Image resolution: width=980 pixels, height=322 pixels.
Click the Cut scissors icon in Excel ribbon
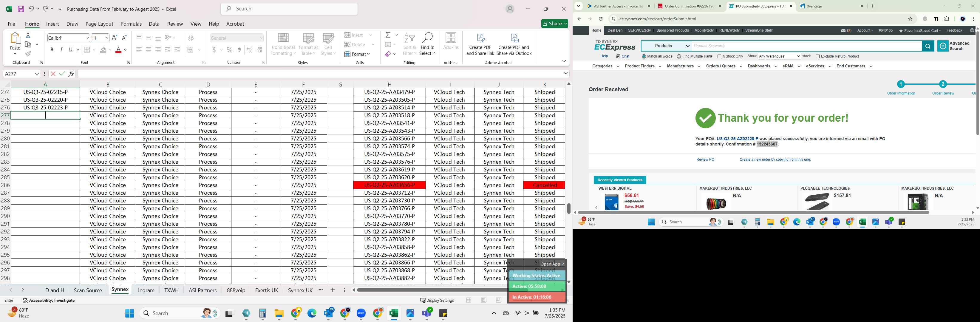point(28,35)
